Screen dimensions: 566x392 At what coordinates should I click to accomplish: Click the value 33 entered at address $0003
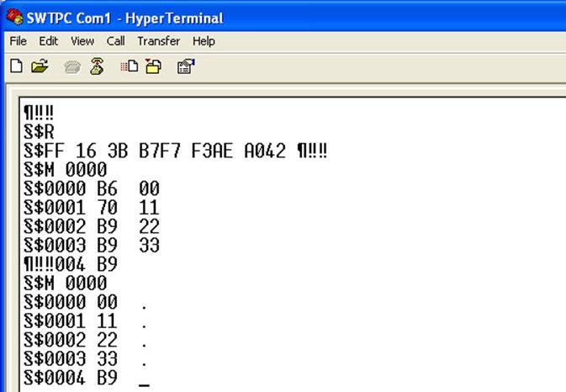[x=149, y=246]
